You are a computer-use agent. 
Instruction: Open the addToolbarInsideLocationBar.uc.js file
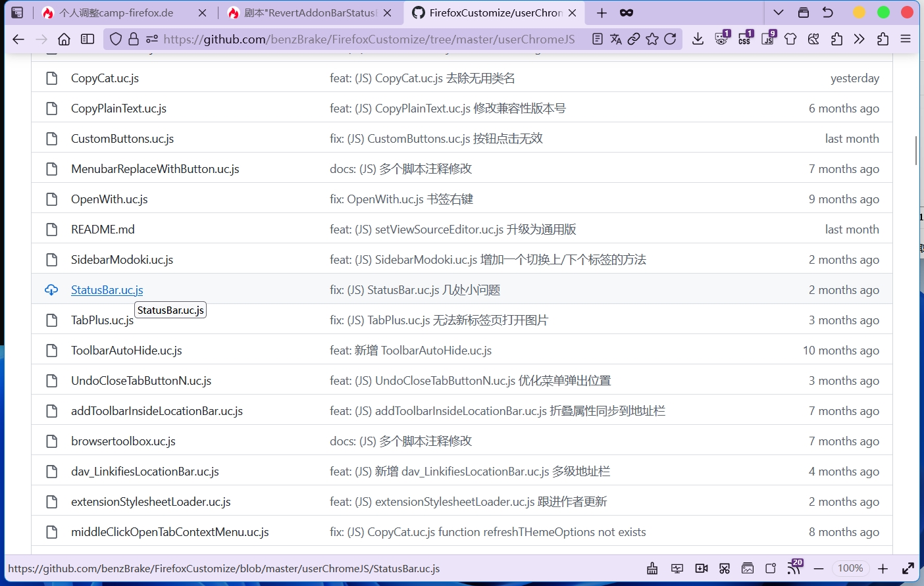157,411
